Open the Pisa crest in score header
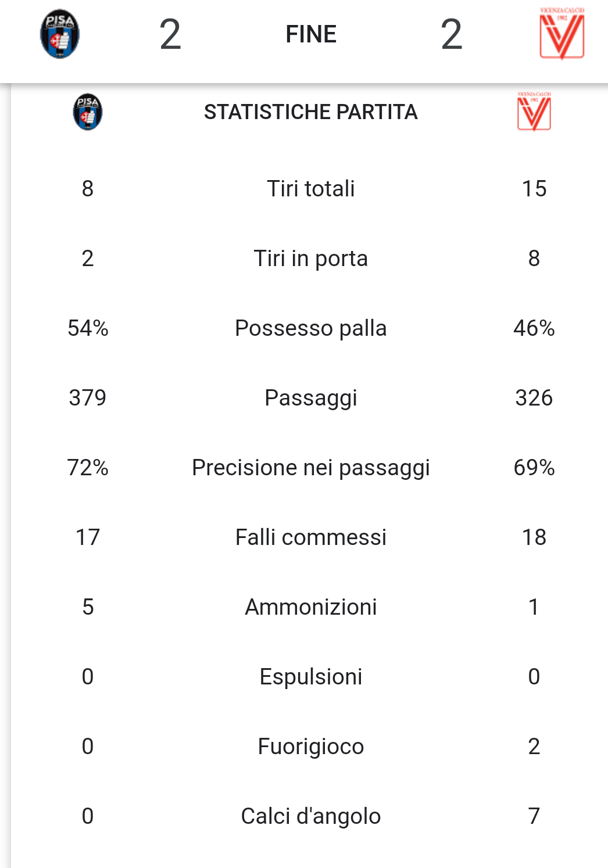This screenshot has width=608, height=868. tap(60, 34)
